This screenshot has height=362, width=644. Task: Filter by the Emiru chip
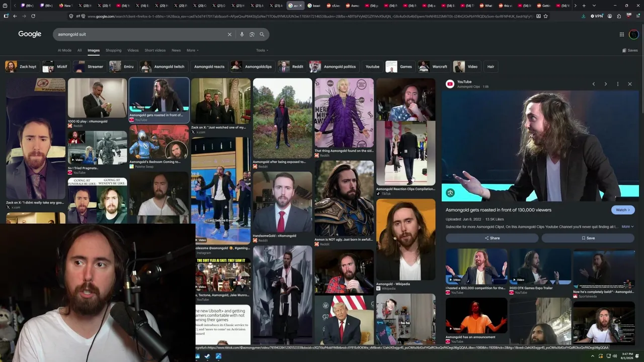(123, 66)
